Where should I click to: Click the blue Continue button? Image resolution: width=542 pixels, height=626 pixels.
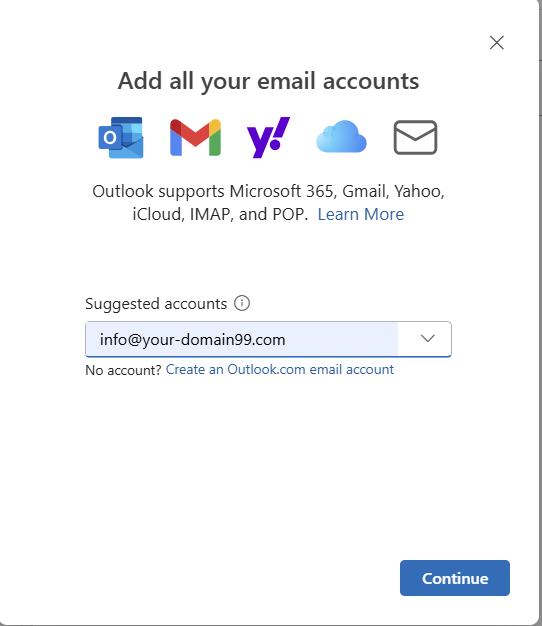click(455, 578)
